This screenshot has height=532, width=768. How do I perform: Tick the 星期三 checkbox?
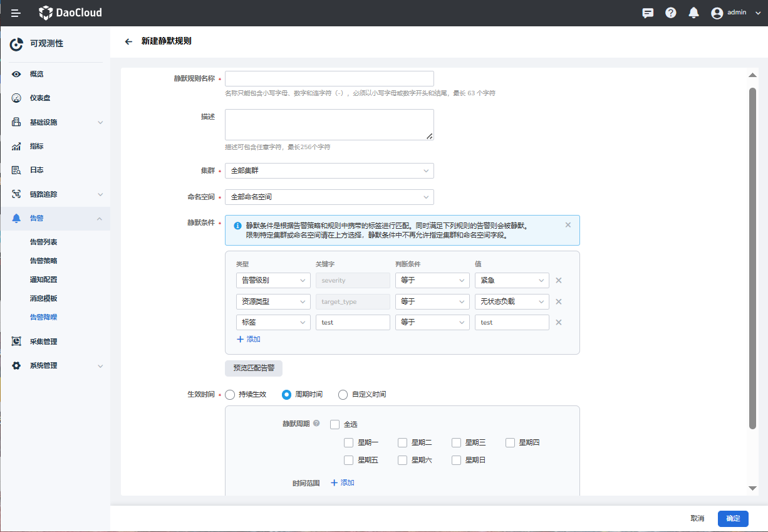coord(456,443)
